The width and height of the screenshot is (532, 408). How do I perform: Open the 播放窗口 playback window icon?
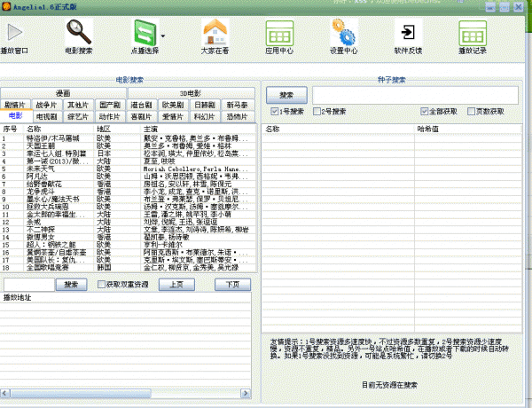(x=14, y=34)
